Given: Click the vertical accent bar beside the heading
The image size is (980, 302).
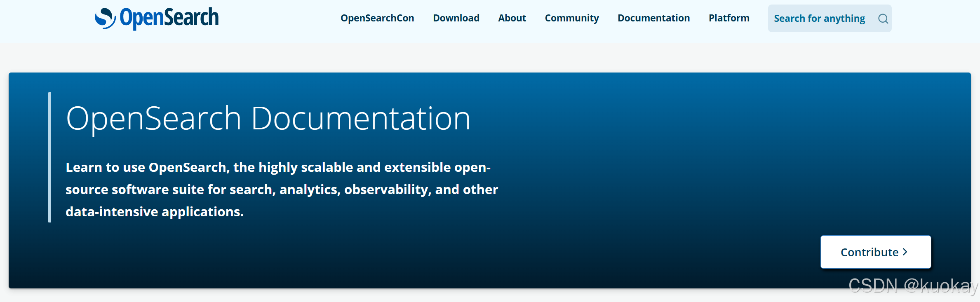Looking at the screenshot, I should [49, 157].
